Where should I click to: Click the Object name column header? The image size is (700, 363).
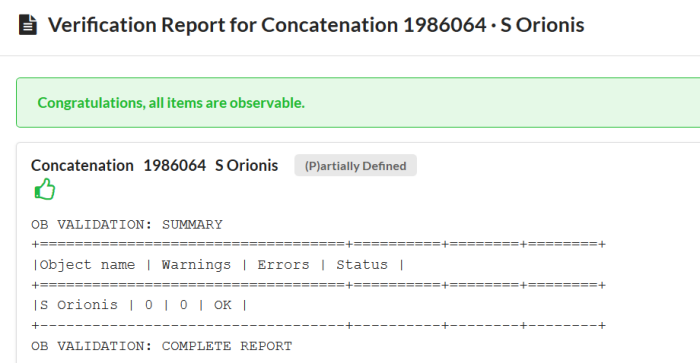point(87,265)
